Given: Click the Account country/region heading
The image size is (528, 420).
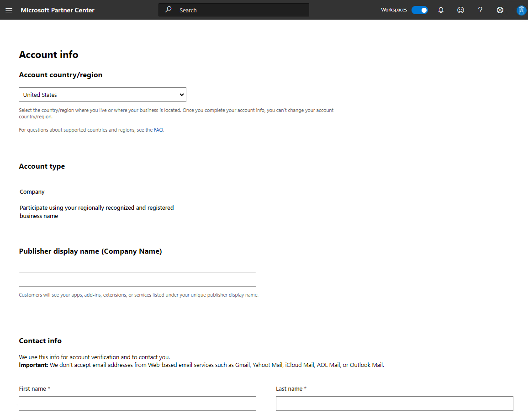Looking at the screenshot, I should (x=61, y=75).
